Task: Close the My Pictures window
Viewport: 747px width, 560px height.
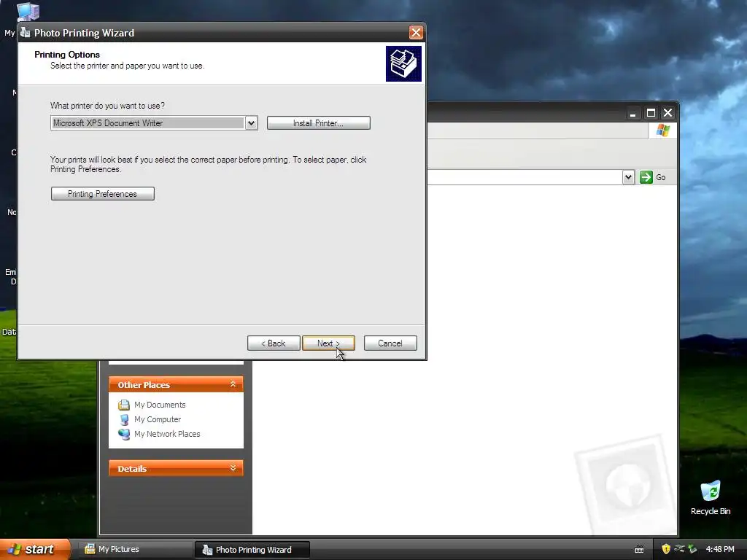Action: pyautogui.click(x=668, y=113)
